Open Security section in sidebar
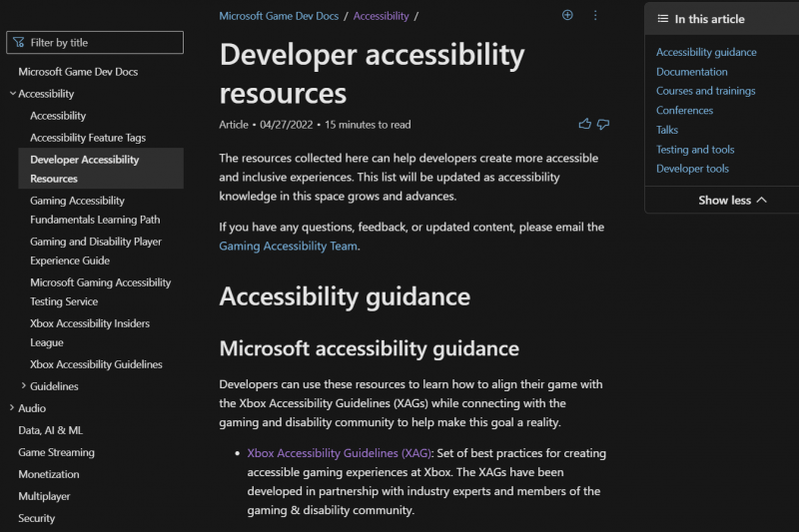The width and height of the screenshot is (799, 532). pyautogui.click(x=36, y=518)
